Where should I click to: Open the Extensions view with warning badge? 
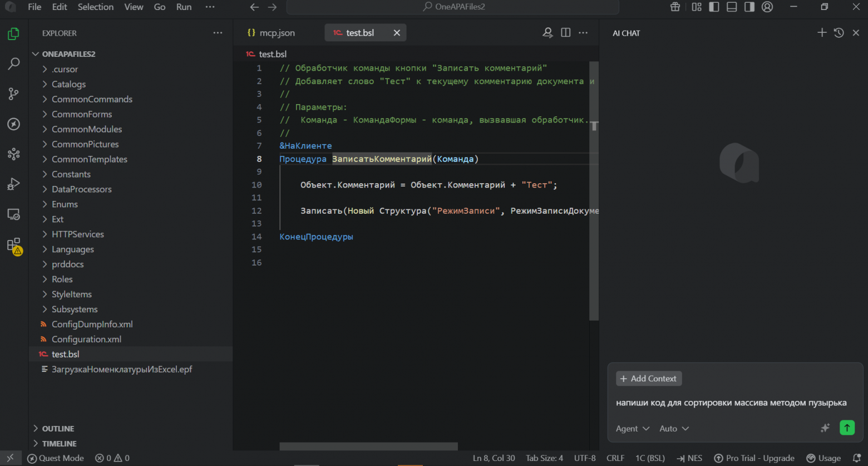(x=13, y=245)
